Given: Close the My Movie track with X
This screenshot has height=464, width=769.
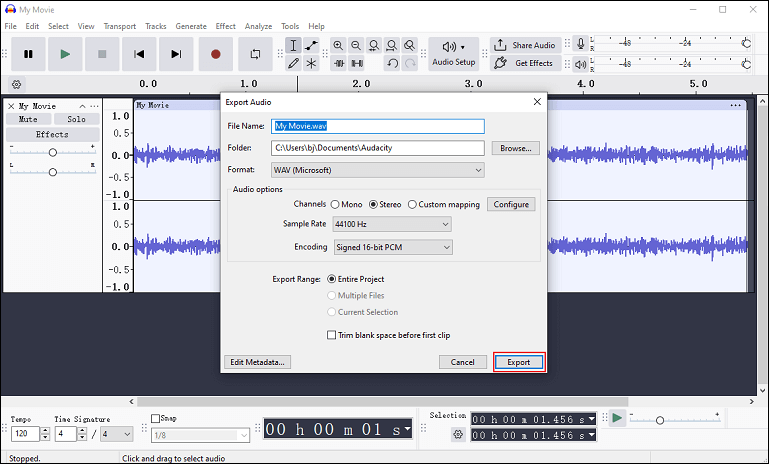Looking at the screenshot, I should pos(11,106).
